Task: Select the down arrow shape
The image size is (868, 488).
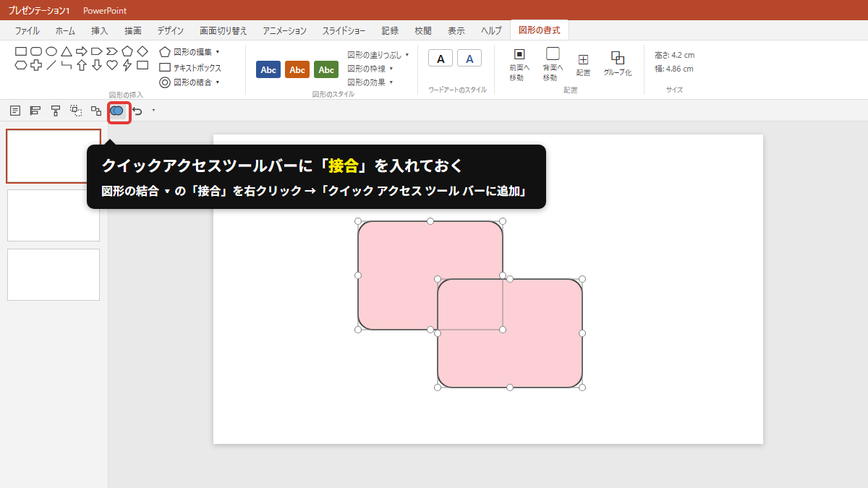Action: point(97,65)
